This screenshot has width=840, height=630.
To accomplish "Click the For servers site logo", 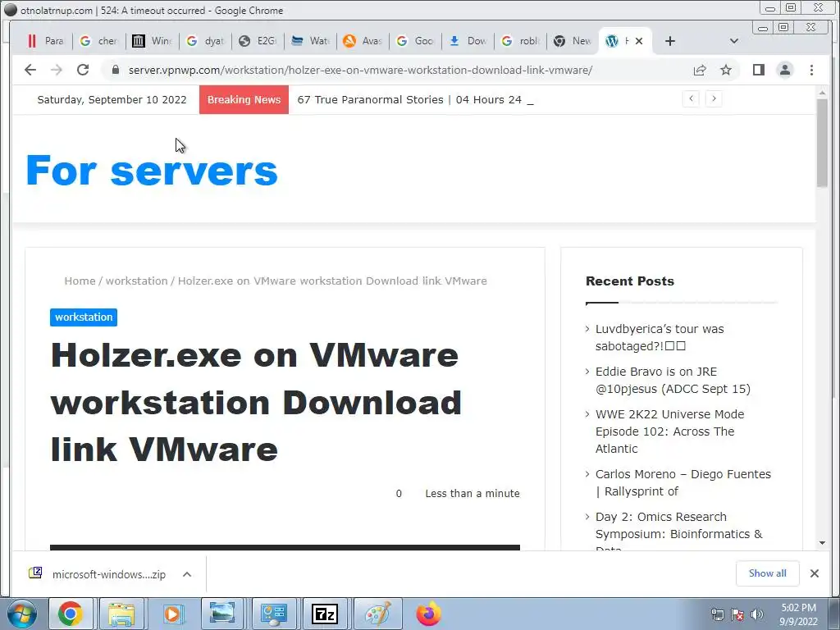I will (x=152, y=171).
